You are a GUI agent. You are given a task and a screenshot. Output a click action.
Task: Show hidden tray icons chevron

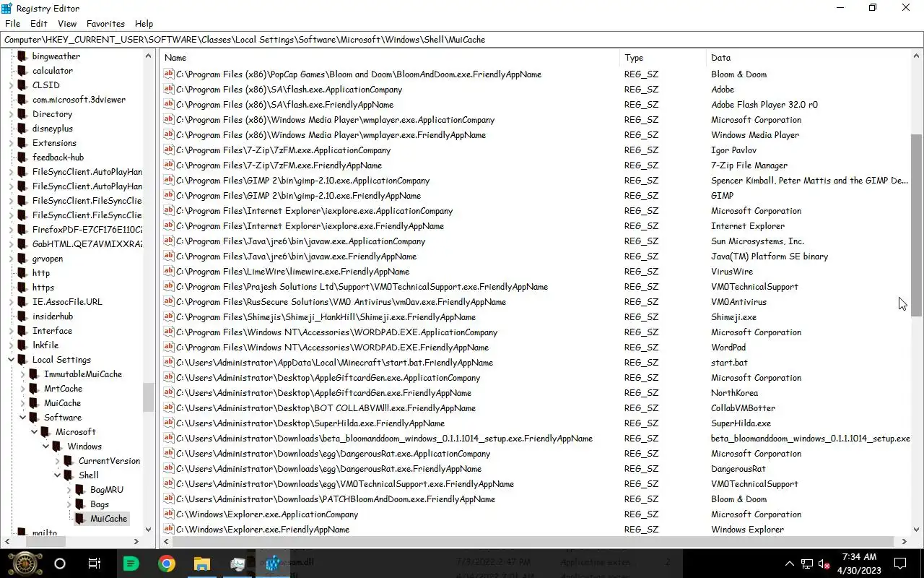point(791,564)
